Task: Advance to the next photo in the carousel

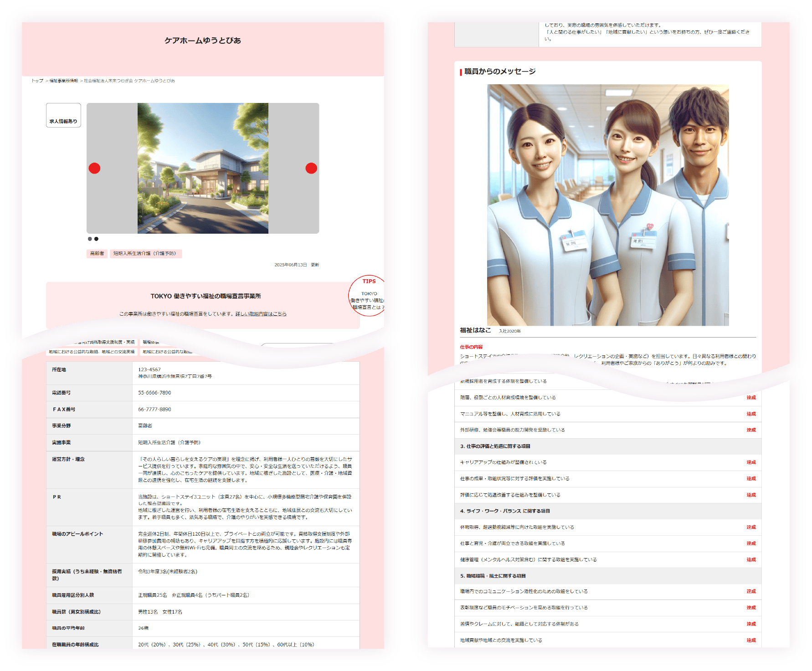Action: [311, 168]
